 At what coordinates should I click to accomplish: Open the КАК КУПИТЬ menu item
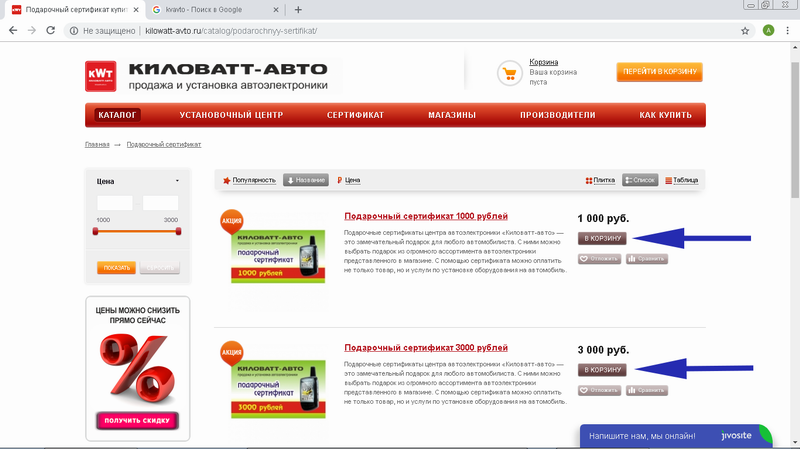(665, 115)
